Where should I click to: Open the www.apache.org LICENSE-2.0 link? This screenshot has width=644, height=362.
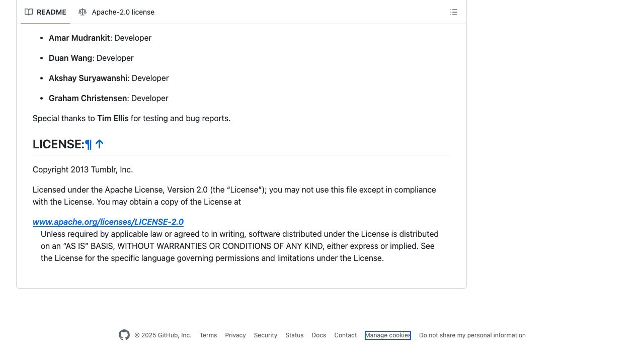coord(108,222)
